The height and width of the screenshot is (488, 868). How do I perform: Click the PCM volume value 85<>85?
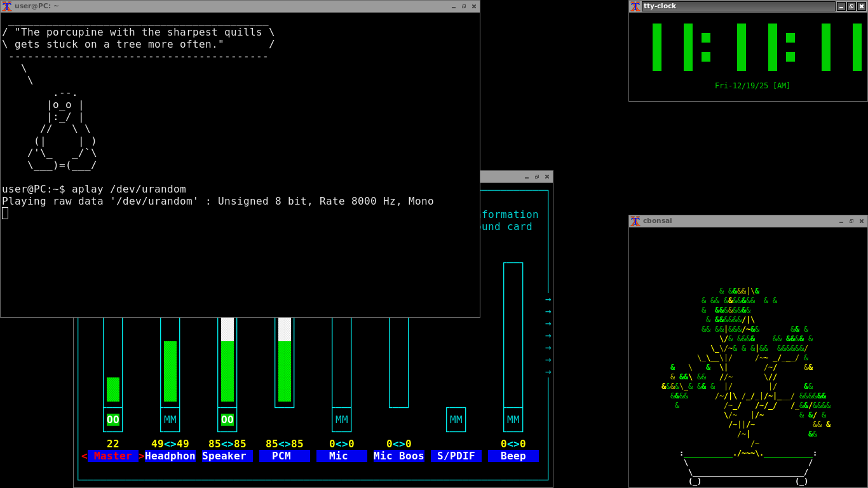[285, 444]
